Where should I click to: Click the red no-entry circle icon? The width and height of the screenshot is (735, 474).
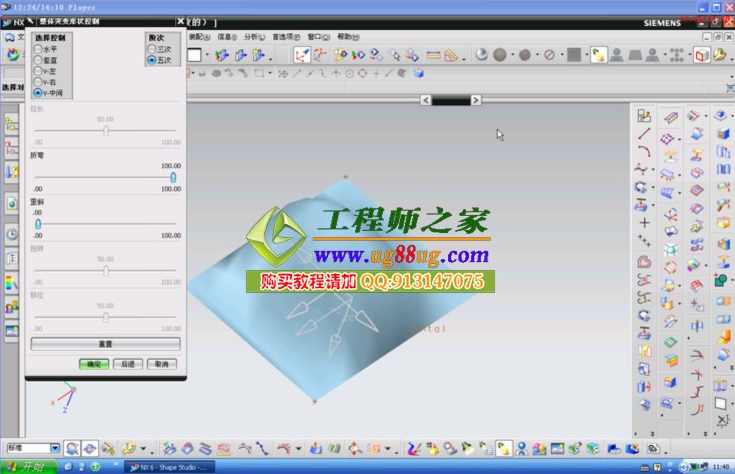tap(549, 55)
